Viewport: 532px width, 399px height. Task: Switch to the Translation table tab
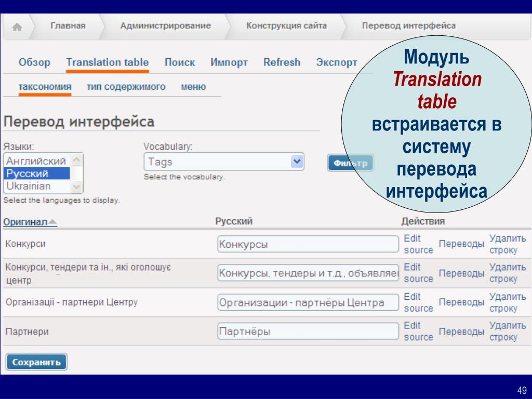pos(107,62)
